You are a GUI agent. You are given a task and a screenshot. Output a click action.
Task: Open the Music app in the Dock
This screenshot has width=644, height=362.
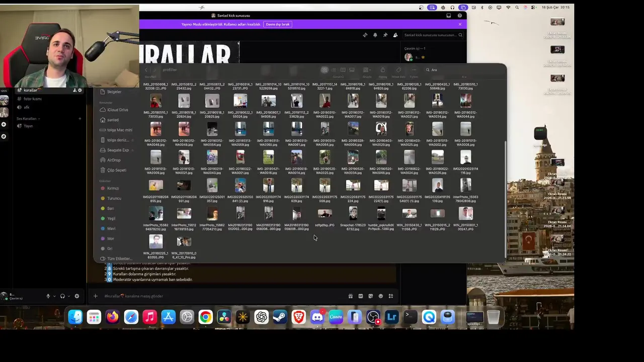click(x=150, y=317)
